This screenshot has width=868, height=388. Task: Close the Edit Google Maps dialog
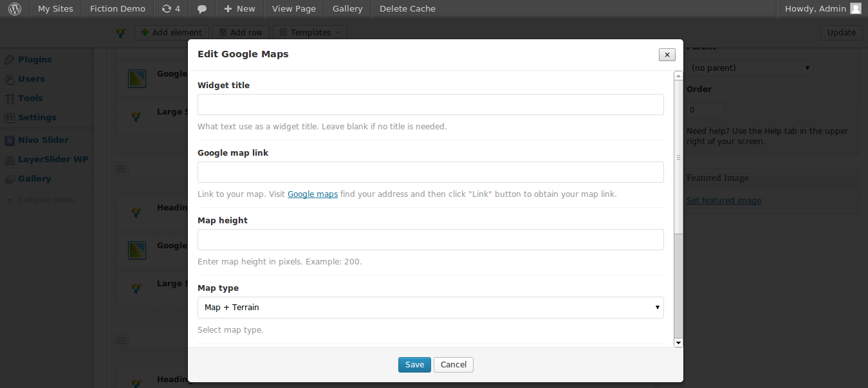click(x=667, y=55)
